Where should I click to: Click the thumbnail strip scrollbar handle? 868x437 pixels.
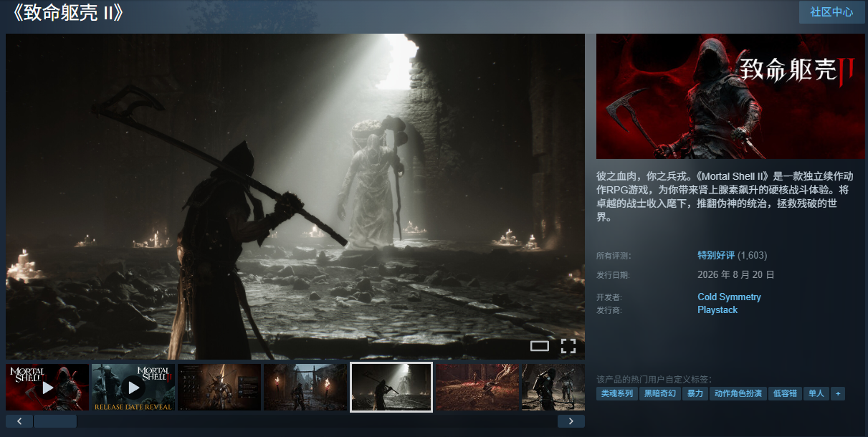(55, 421)
